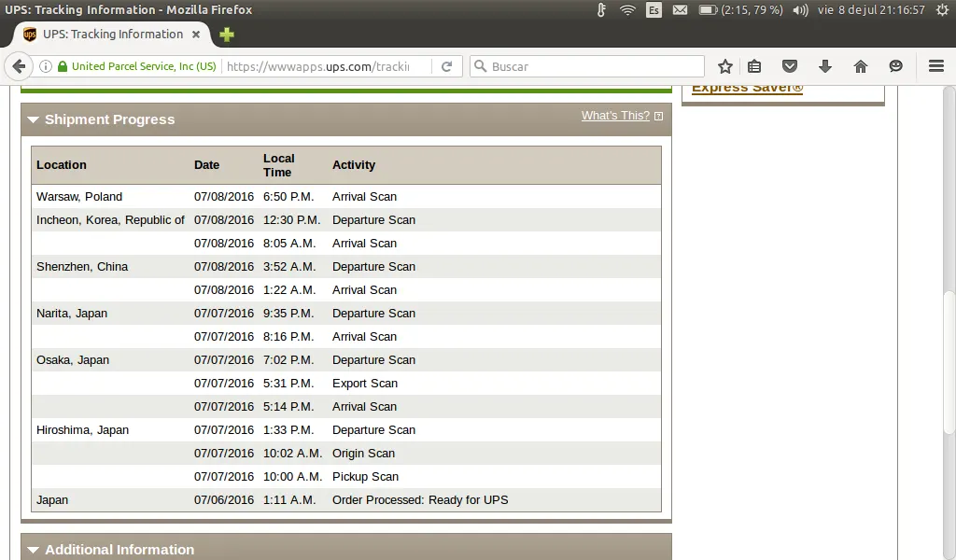Screen dimensions: 956x560
Task: Open the battery status indicator
Action: click(x=740, y=9)
